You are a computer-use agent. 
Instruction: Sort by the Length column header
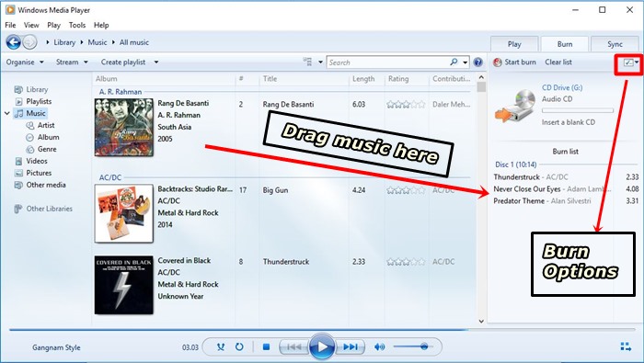363,79
